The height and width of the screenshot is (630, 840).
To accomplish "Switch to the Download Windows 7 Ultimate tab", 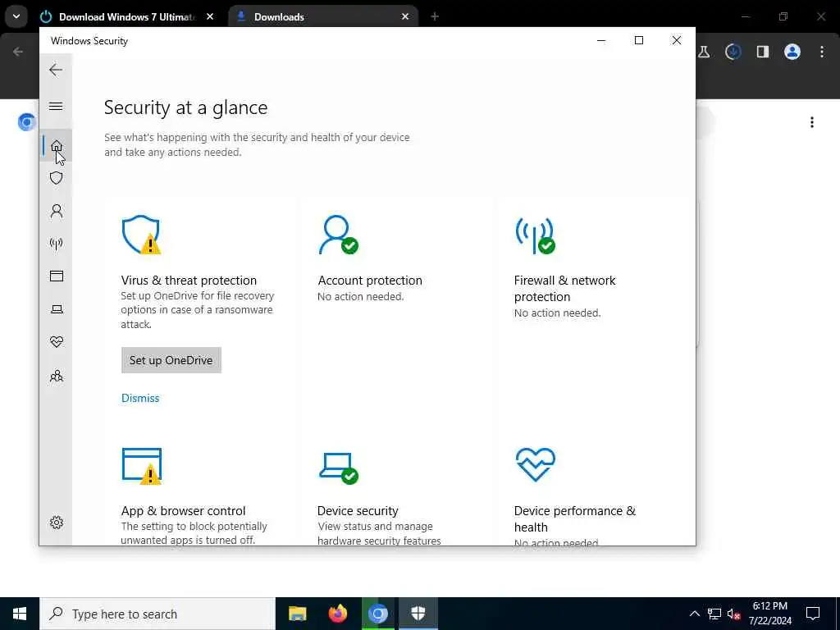I will click(127, 16).
